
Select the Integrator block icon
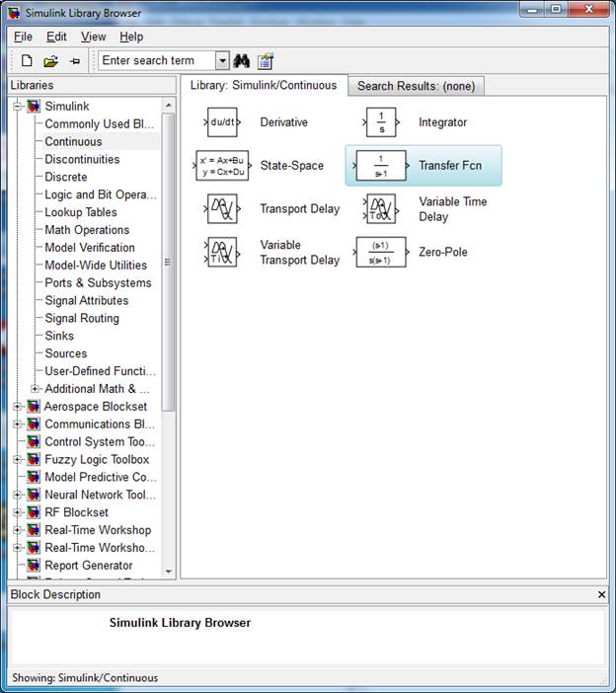click(381, 122)
